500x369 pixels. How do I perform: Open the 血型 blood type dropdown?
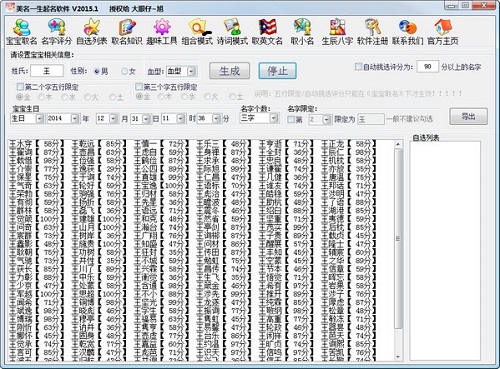tap(191, 71)
